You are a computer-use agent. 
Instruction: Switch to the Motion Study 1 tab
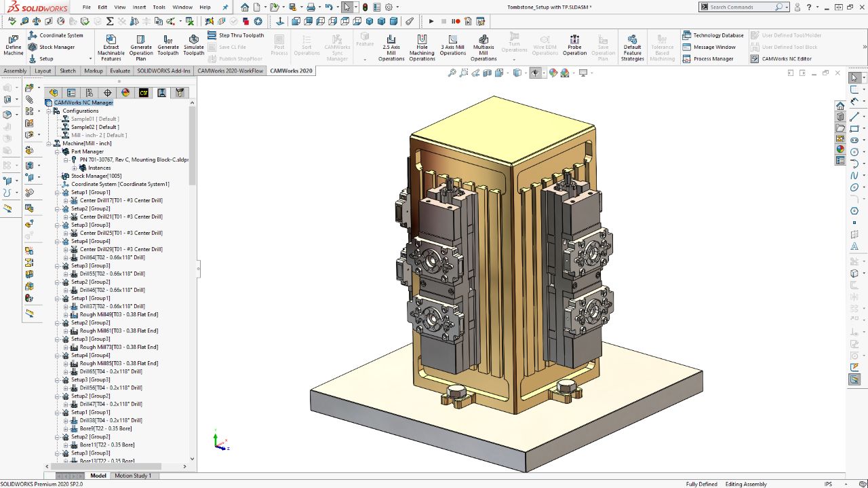(x=133, y=476)
